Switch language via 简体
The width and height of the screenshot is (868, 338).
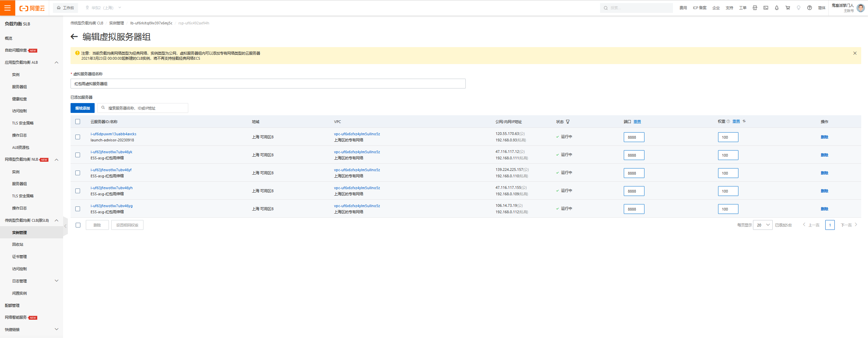coord(822,8)
